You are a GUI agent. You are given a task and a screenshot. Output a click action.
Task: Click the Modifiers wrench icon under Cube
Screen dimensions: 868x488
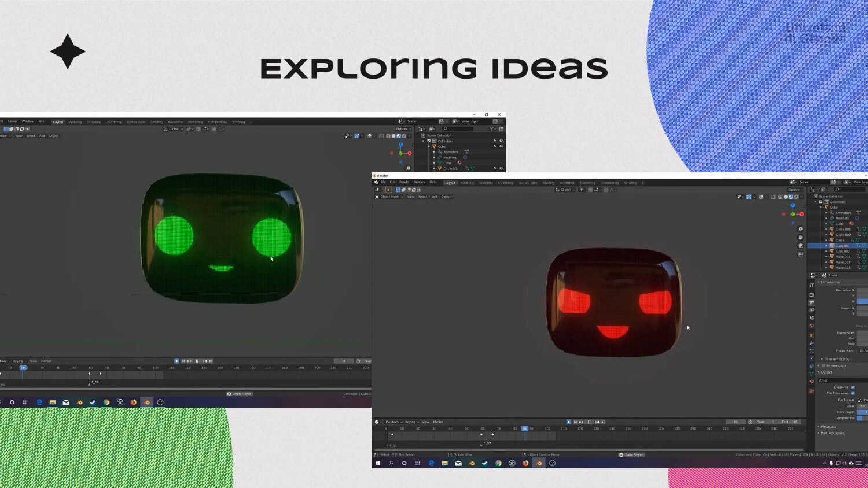(x=832, y=219)
